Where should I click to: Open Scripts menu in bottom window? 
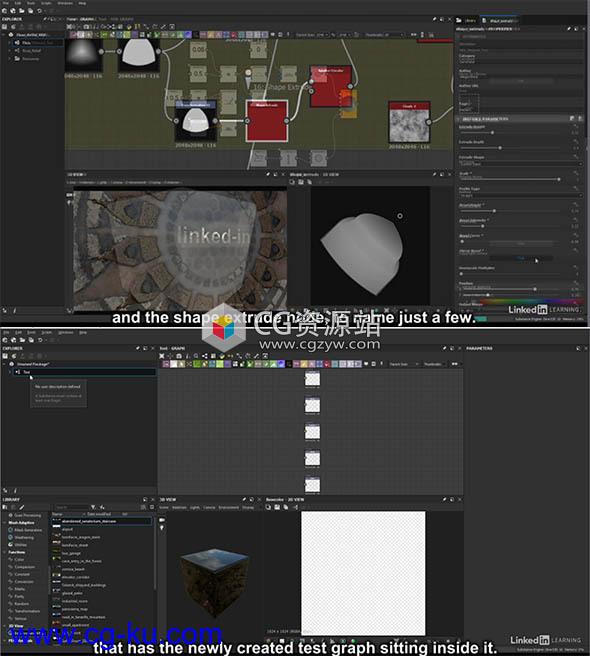[x=46, y=332]
